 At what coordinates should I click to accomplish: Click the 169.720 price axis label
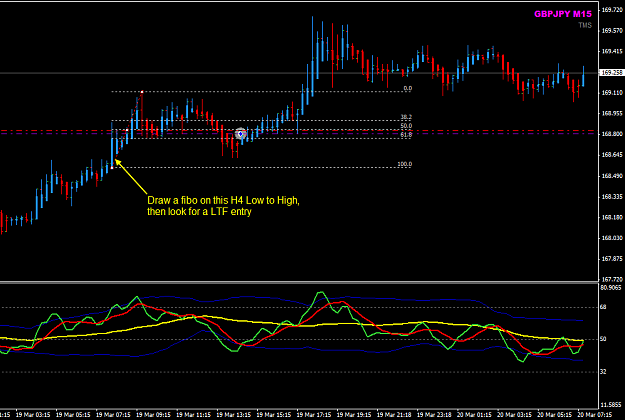coord(612,10)
